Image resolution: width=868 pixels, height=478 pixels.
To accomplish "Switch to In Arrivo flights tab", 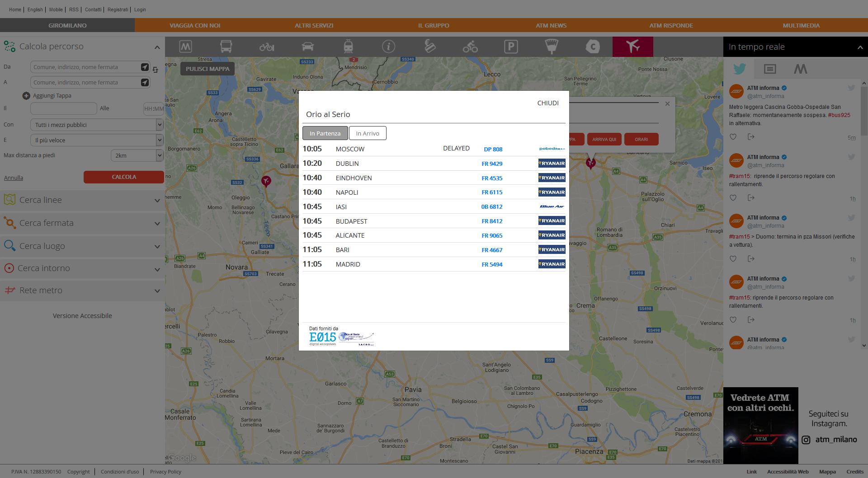I will pos(367,133).
